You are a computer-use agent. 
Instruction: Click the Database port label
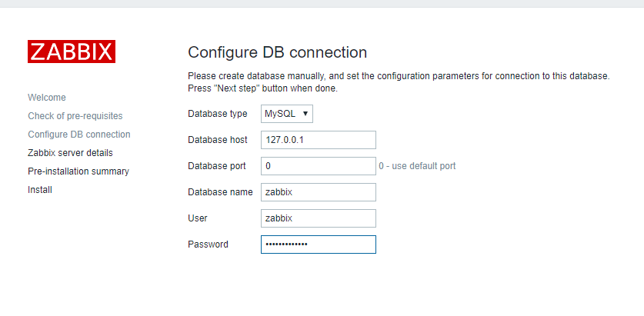click(217, 166)
